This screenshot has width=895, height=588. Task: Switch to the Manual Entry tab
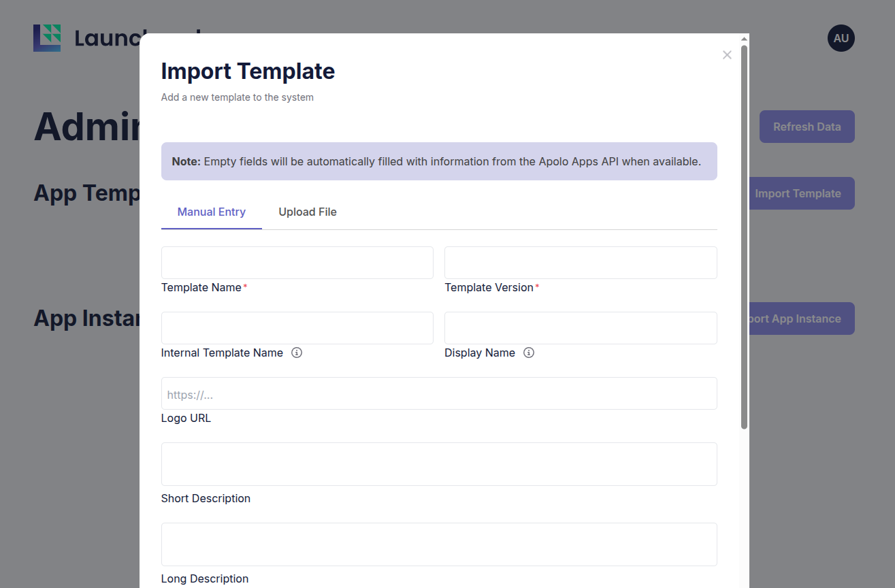211,212
